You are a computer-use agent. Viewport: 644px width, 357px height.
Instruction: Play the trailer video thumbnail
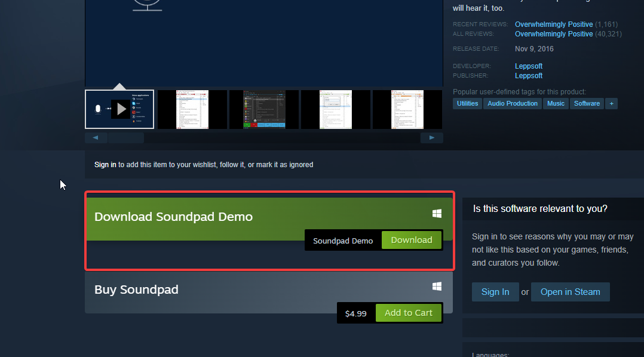(x=119, y=109)
